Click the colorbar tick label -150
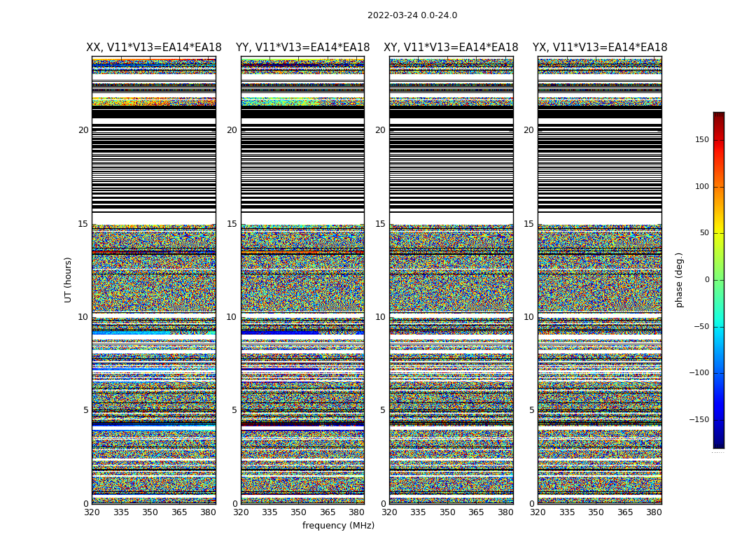735x560 pixels. click(699, 420)
